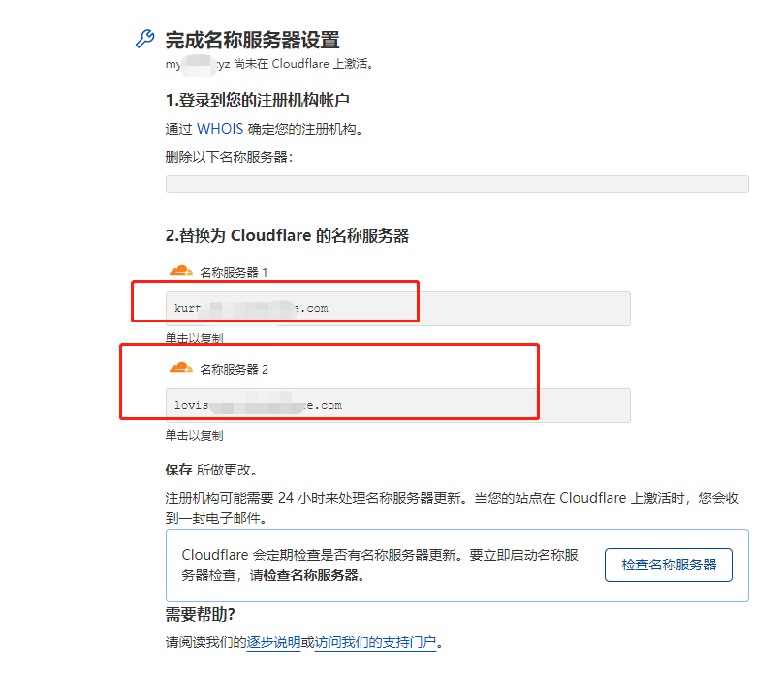Click the Cloudflare cloud icon for 名称服务器 1
The height and width of the screenshot is (674, 784).
tap(180, 271)
